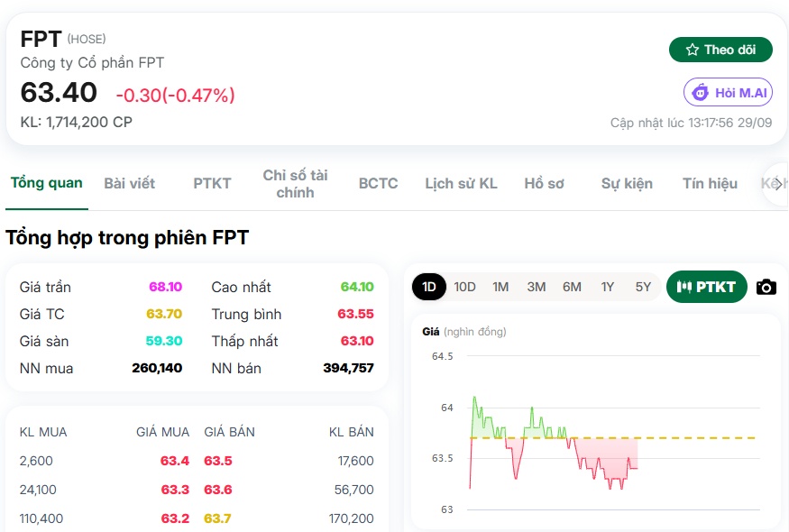Click the bid price 63.2

pos(175,518)
